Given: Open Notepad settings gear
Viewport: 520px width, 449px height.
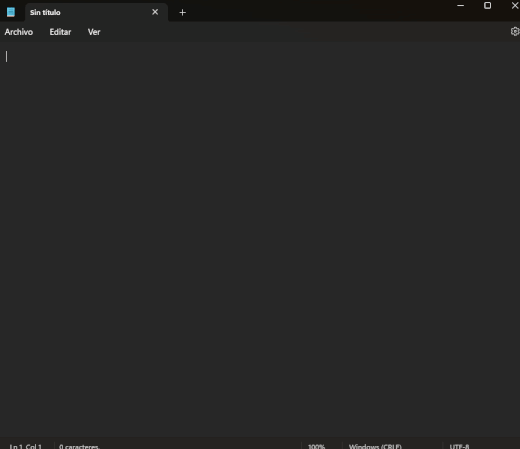Looking at the screenshot, I should (515, 31).
